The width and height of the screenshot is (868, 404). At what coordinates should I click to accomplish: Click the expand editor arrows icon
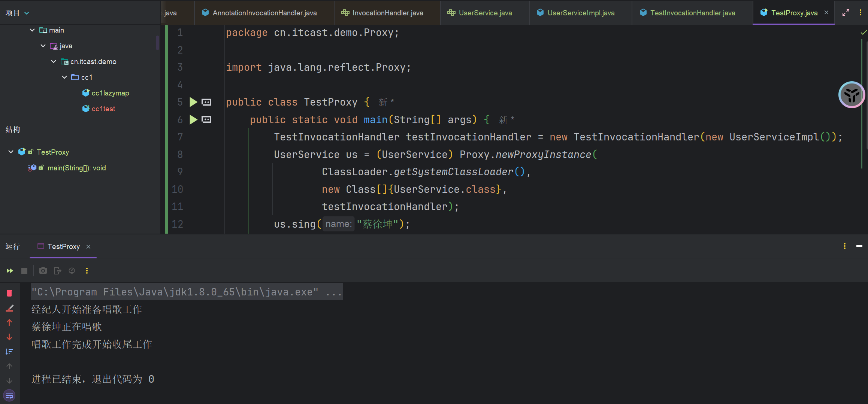pos(846,13)
